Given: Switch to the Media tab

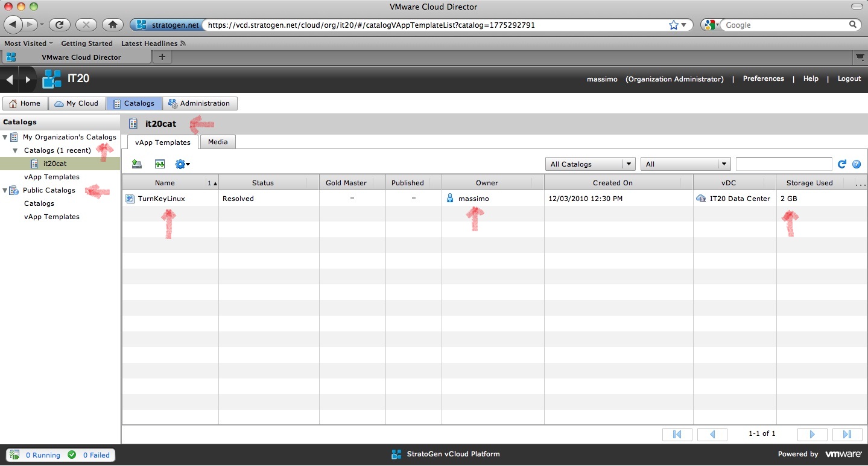Looking at the screenshot, I should click(218, 142).
